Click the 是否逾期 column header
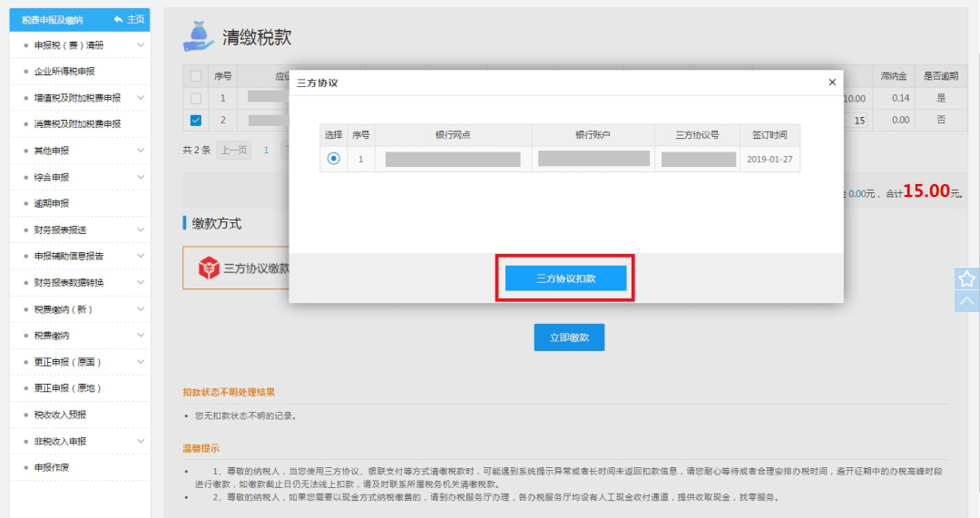 pos(941,76)
